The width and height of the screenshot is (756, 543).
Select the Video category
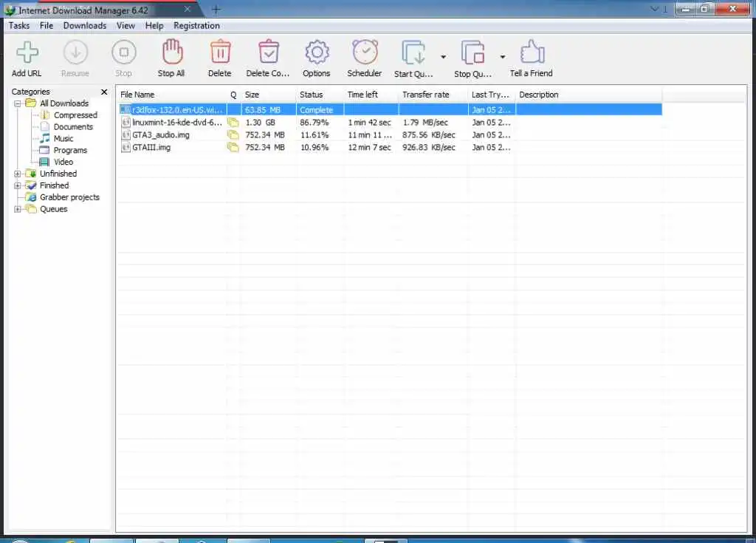[63, 163]
